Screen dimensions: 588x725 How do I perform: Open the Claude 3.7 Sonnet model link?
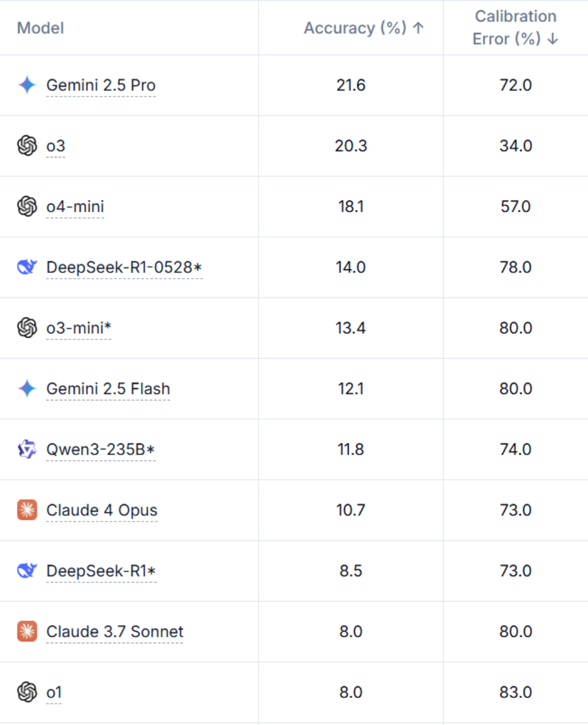(x=115, y=632)
